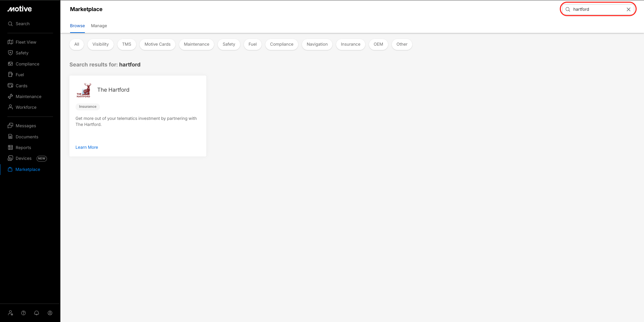Open Fleet View map icon
This screenshot has height=322, width=644.
pos(10,42)
